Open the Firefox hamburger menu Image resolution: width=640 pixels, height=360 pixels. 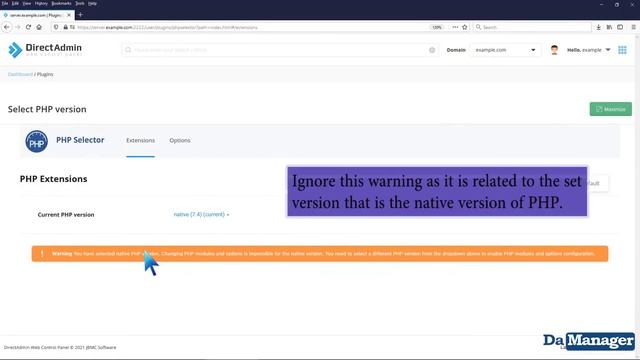(633, 27)
